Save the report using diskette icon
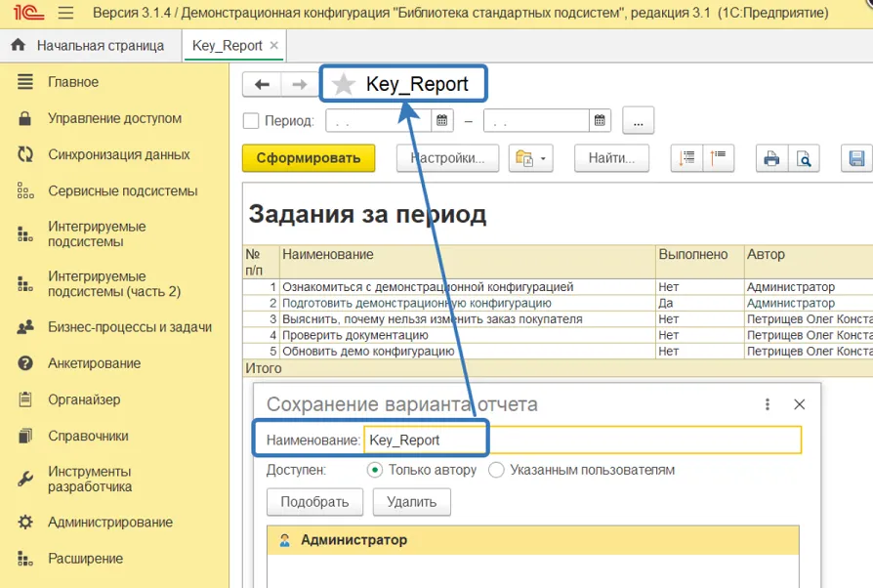The height and width of the screenshot is (588, 873). pyautogui.click(x=857, y=158)
